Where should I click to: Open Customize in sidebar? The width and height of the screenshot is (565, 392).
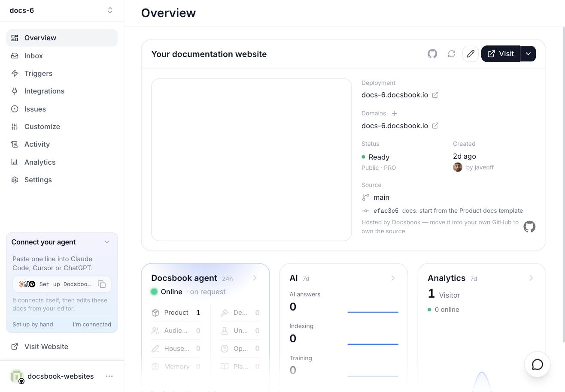coord(62,127)
